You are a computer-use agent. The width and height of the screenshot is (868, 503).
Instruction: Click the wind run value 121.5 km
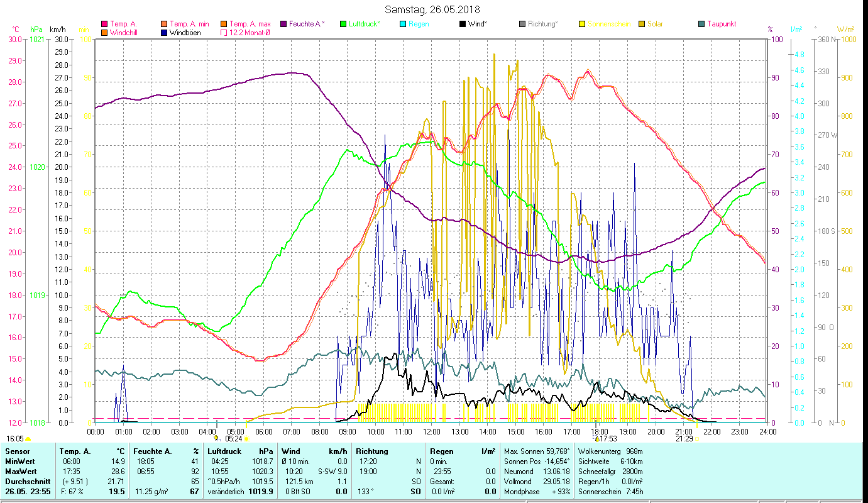(x=300, y=482)
